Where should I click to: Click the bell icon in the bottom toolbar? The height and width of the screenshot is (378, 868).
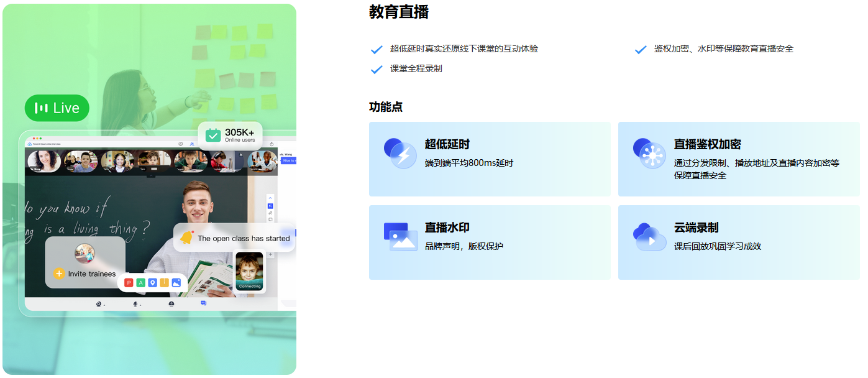171,304
